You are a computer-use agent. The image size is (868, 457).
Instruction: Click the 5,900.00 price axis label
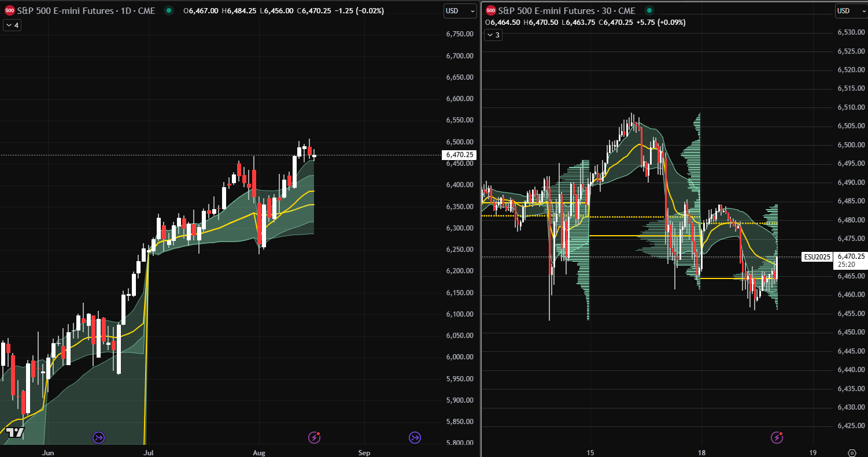[460, 400]
